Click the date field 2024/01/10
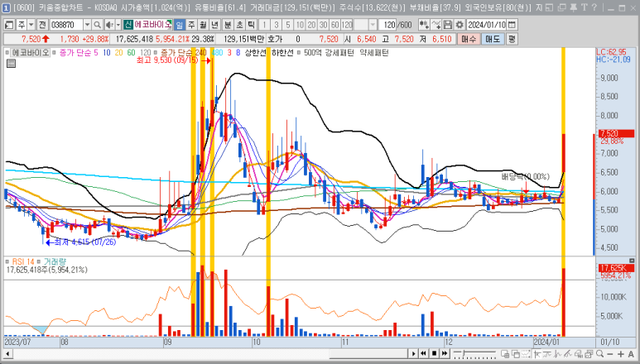Viewport: 640px width, 364px height. pyautogui.click(x=486, y=25)
